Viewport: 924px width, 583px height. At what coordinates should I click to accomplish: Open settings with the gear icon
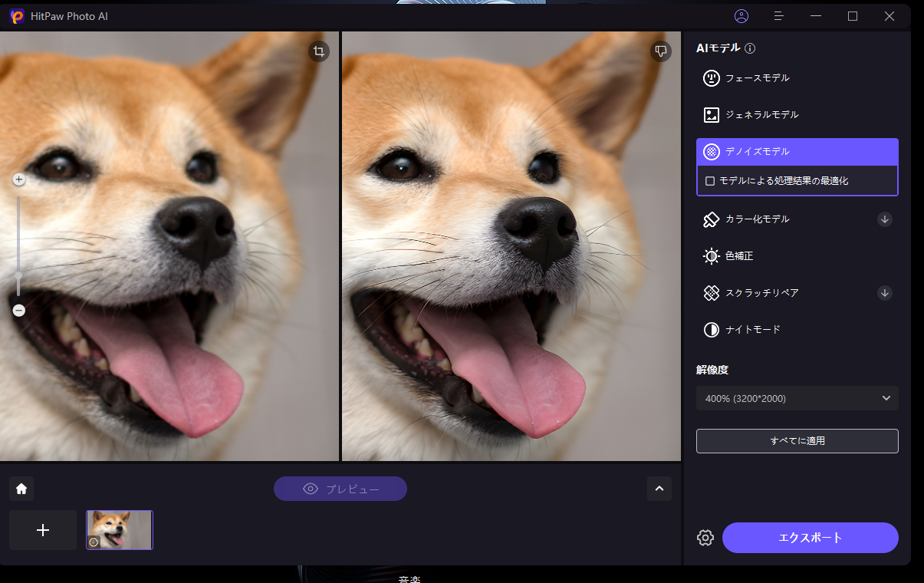click(705, 538)
